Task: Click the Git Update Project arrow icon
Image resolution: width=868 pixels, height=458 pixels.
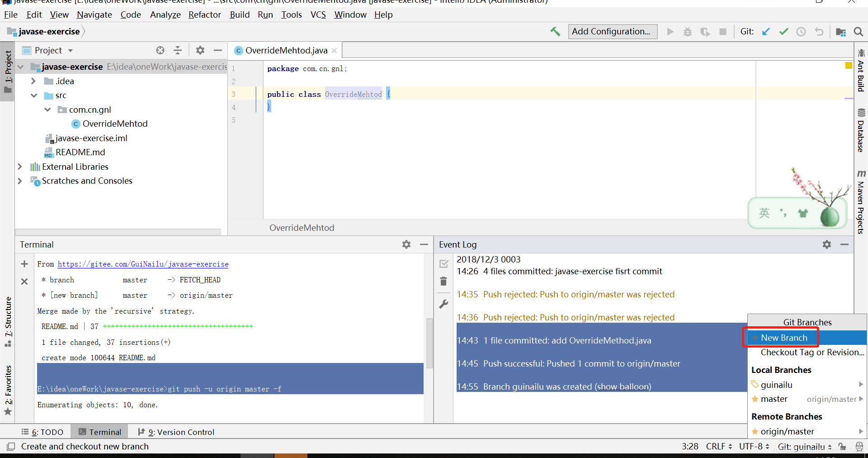Action: [766, 32]
